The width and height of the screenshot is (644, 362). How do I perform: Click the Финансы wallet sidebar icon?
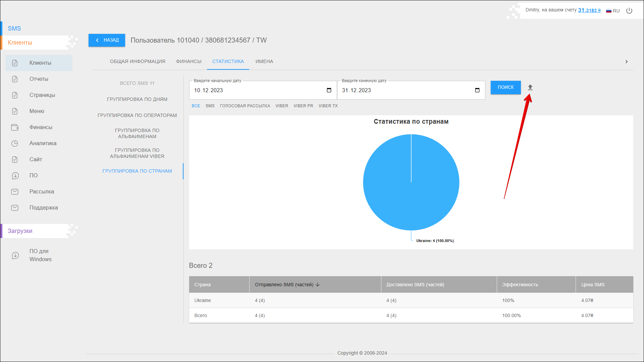pos(15,127)
